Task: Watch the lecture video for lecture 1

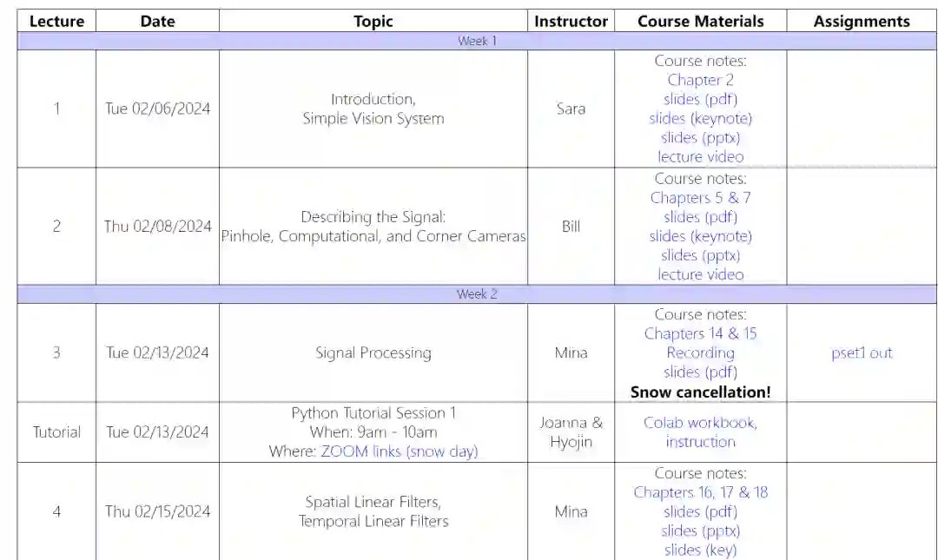Action: click(700, 156)
